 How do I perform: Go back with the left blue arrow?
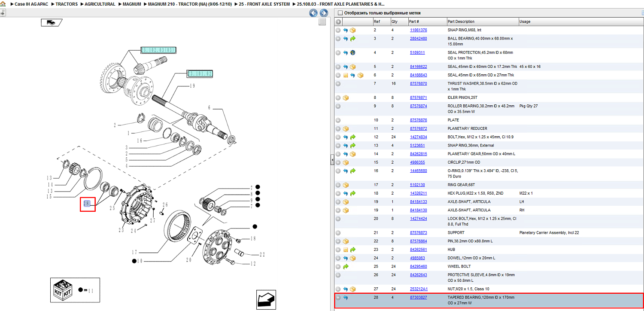(313, 13)
